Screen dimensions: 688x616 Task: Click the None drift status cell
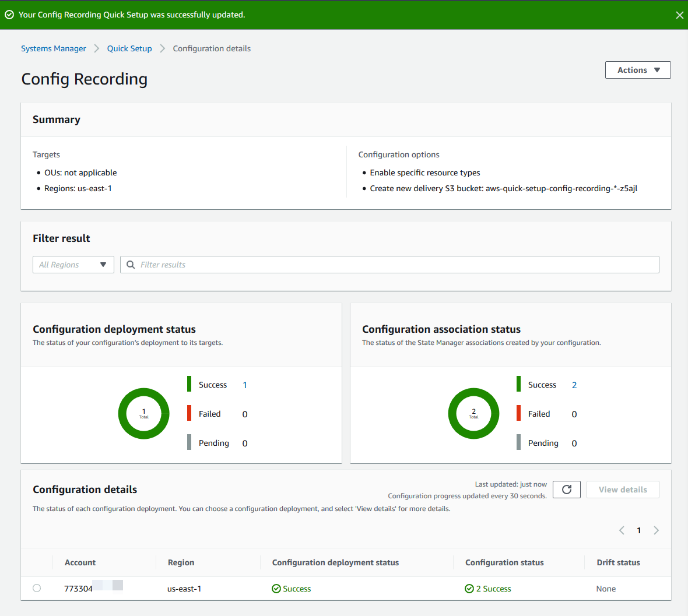click(x=606, y=589)
